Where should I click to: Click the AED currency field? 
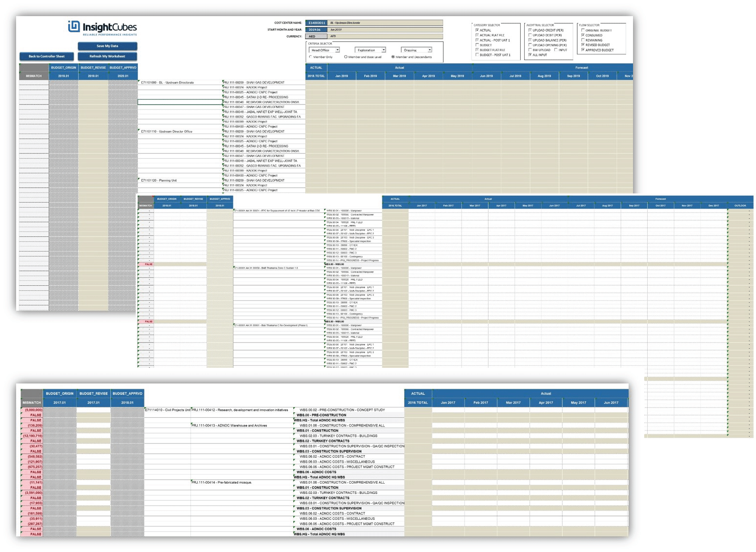click(x=316, y=37)
